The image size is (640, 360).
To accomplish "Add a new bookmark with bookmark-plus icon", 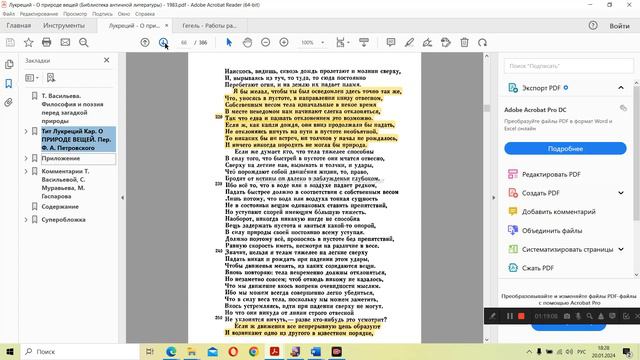I will [51, 78].
